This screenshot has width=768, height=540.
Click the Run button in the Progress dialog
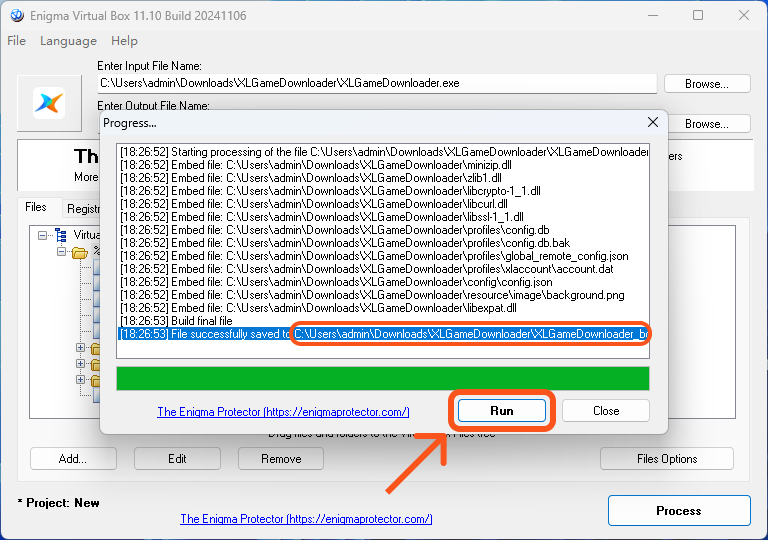click(x=502, y=411)
